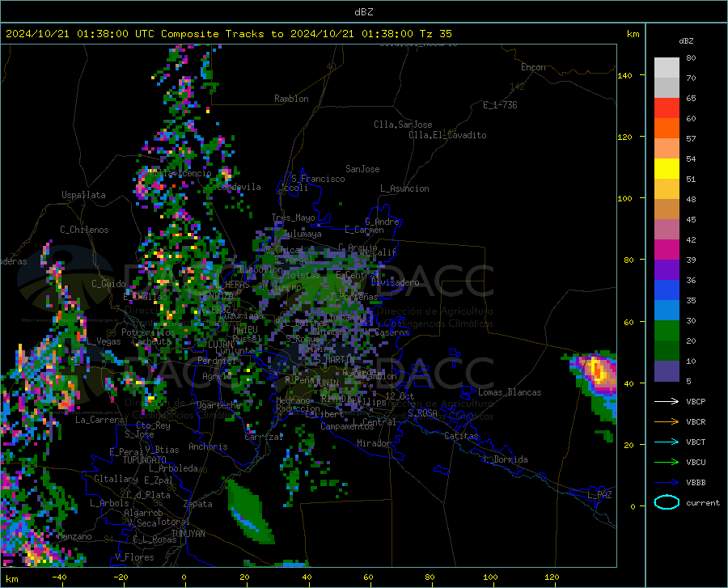The width and height of the screenshot is (728, 588).
Task: Click the S_Francisco map label
Action: pos(318,179)
